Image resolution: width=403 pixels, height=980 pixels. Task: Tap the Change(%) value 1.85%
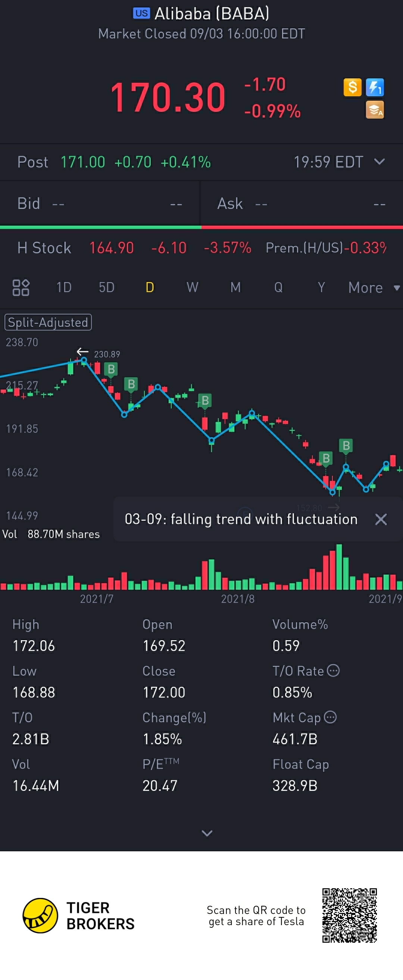coord(162,739)
